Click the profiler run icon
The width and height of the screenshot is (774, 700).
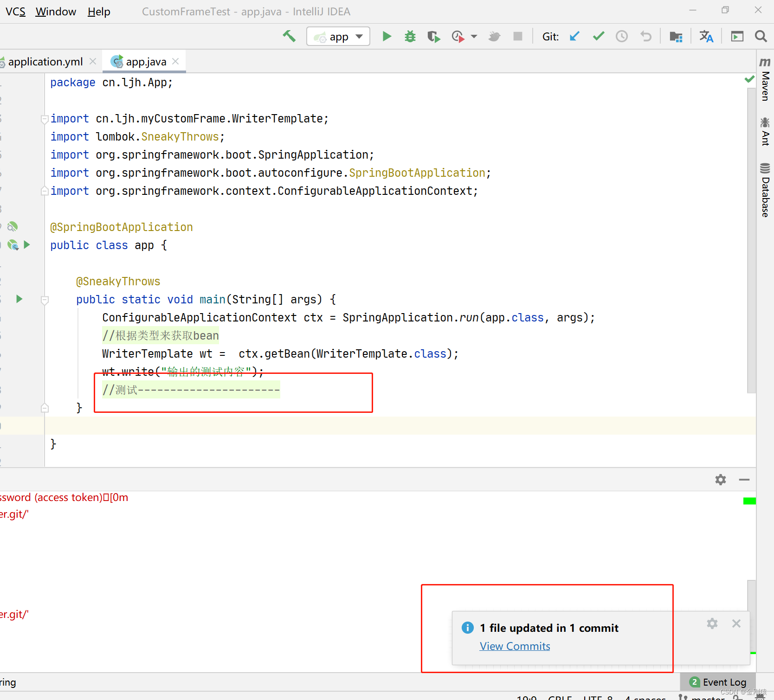coord(458,36)
